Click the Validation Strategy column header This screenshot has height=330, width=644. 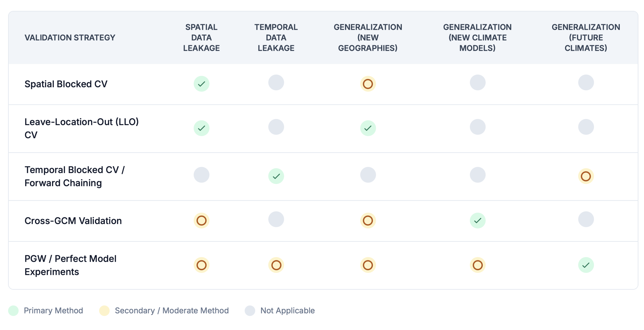pos(70,37)
